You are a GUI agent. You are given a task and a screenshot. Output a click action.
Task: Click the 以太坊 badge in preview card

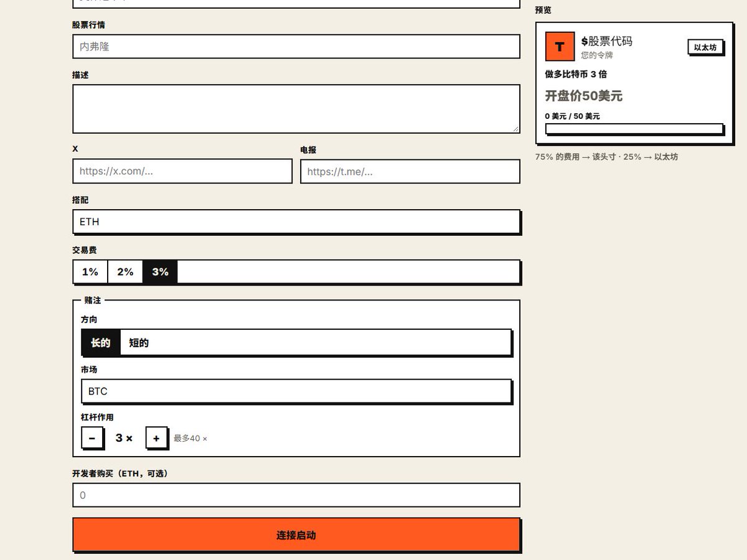tap(705, 47)
